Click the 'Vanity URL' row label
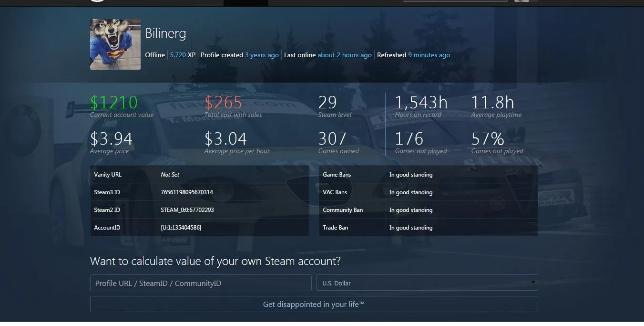This screenshot has width=644, height=326. (108, 175)
